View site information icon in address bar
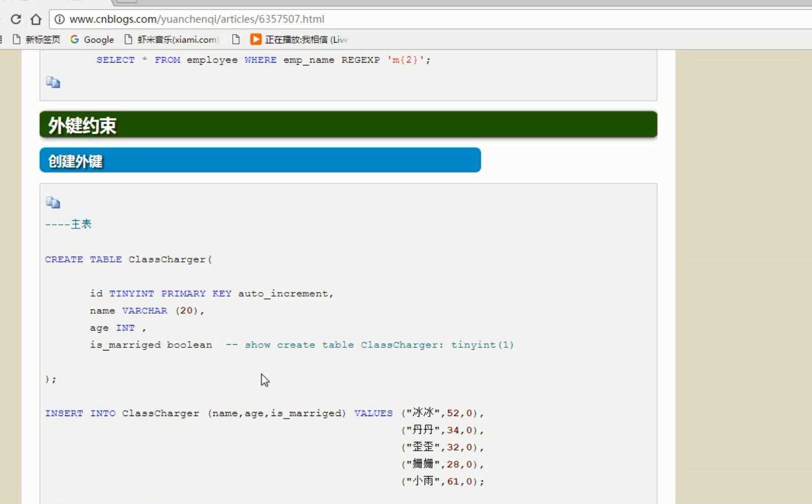 click(60, 19)
